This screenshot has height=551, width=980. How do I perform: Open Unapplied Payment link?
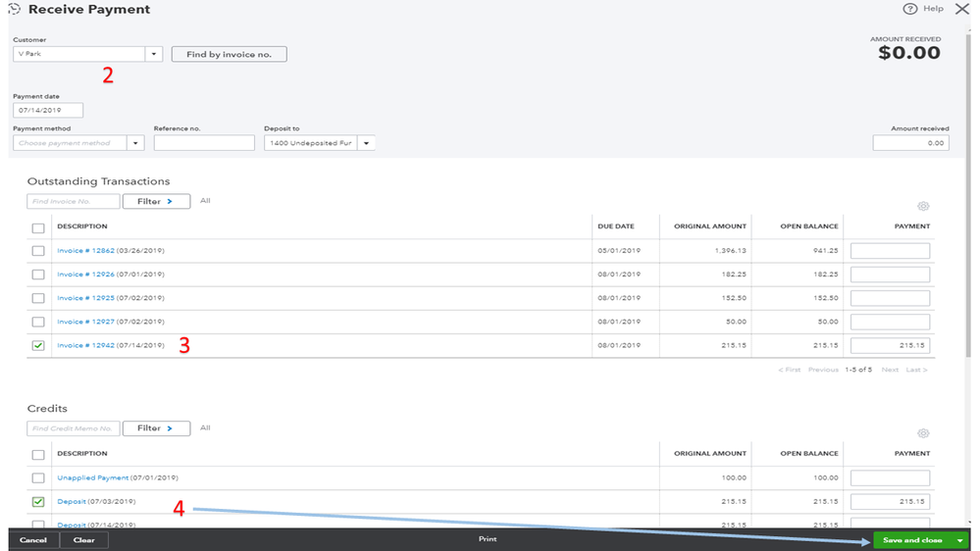(92, 477)
